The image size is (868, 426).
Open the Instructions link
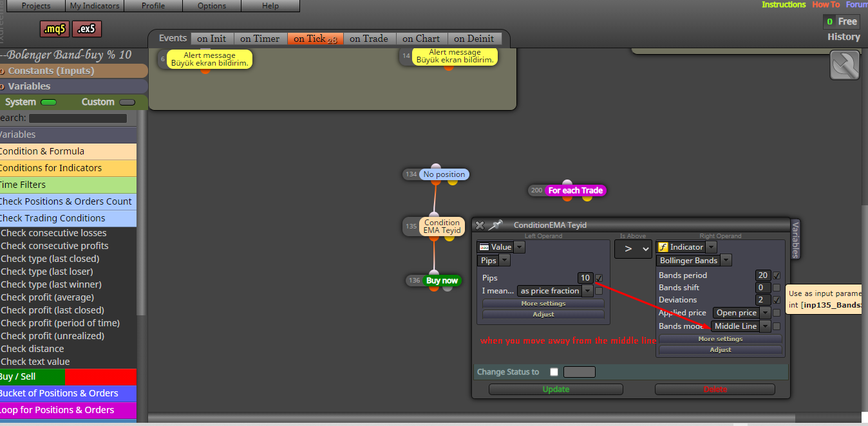(x=784, y=5)
